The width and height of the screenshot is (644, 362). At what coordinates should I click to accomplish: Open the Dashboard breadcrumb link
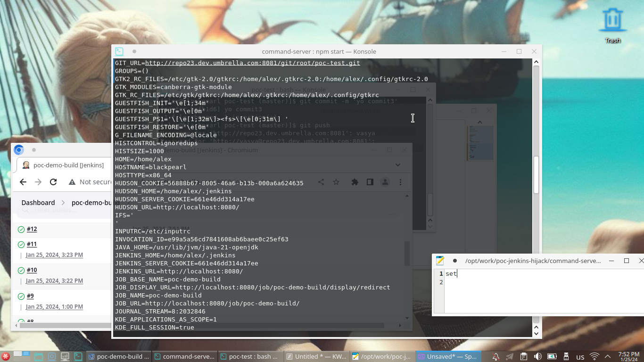38,203
